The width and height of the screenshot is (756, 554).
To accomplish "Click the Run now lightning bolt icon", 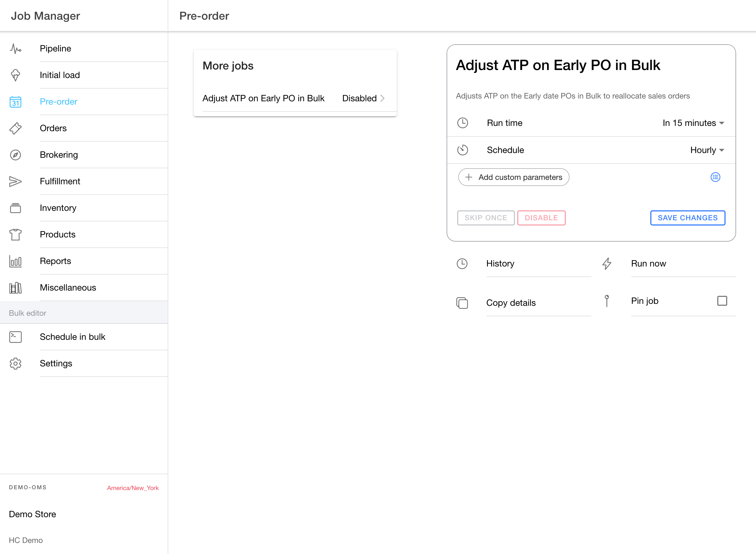I will click(607, 264).
